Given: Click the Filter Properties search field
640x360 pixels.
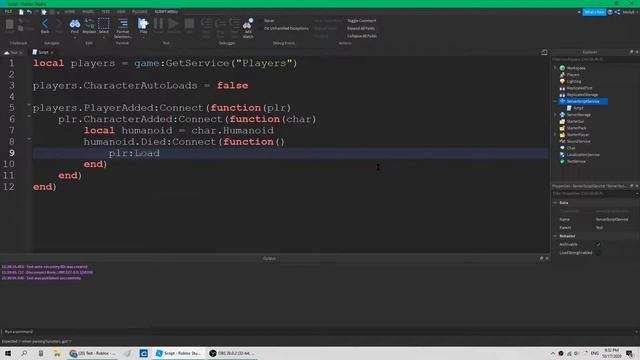Looking at the screenshot, I should (594, 193).
